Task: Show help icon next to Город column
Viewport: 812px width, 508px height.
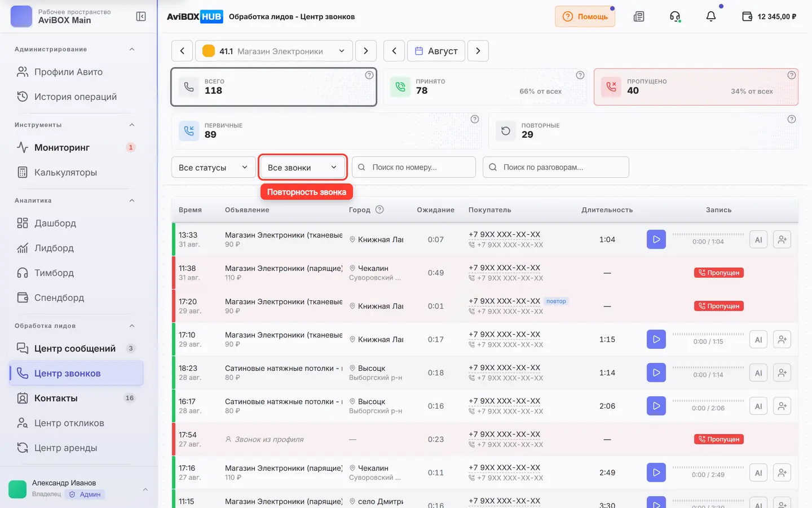Action: (x=379, y=209)
